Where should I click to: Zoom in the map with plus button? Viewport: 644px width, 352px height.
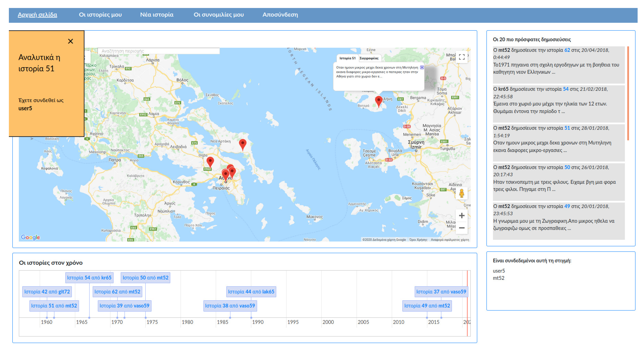point(461,215)
